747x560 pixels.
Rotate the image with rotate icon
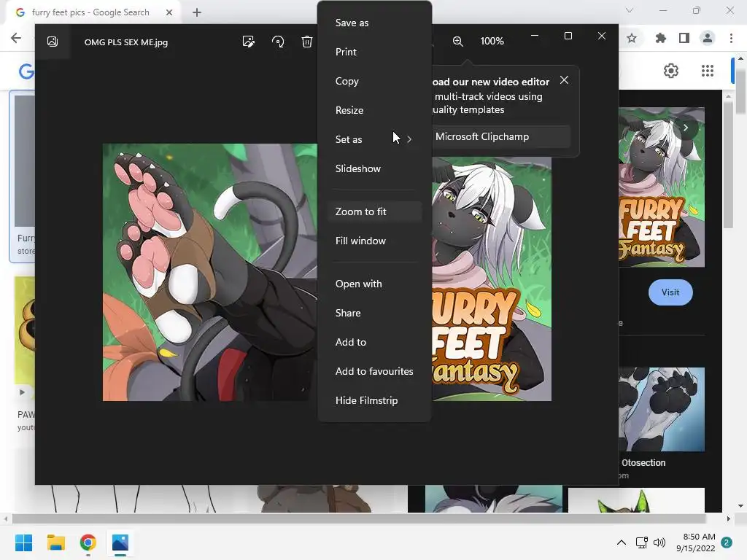tap(278, 42)
